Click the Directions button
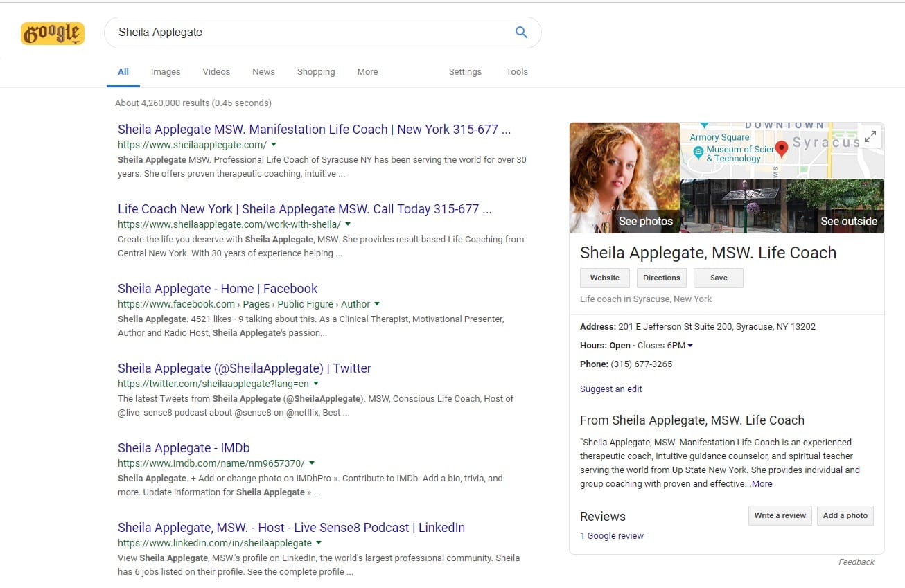 662,278
